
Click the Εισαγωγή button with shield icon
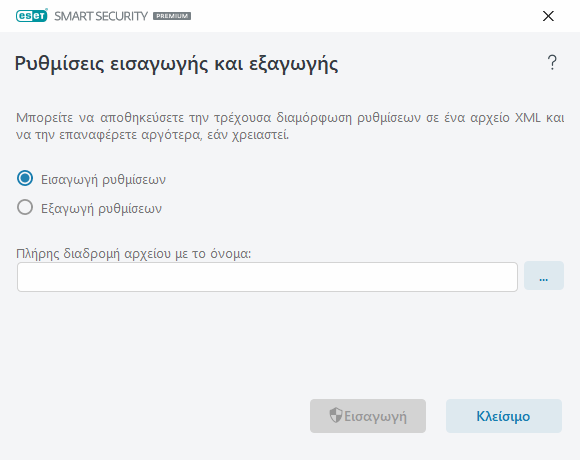tap(368, 416)
